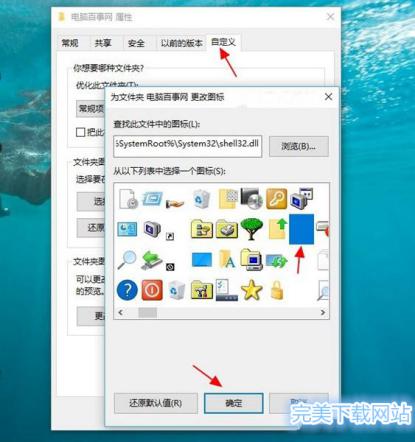This screenshot has width=415, height=442.
Task: Close the 电脑百事网 属性 window
Action: (330, 17)
